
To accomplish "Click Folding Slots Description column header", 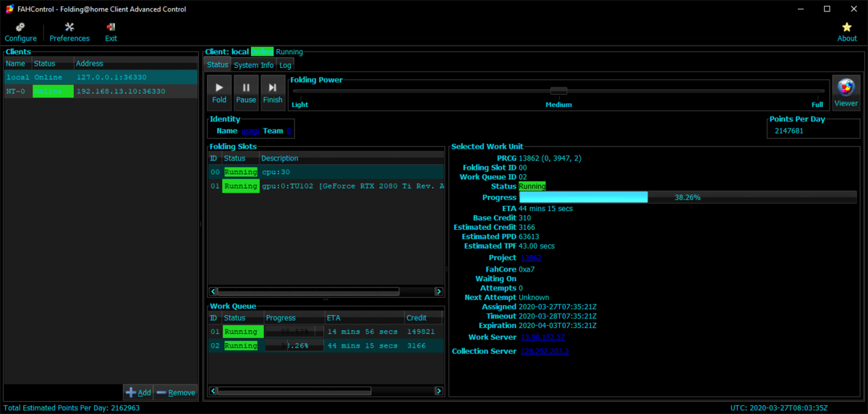I will 352,158.
